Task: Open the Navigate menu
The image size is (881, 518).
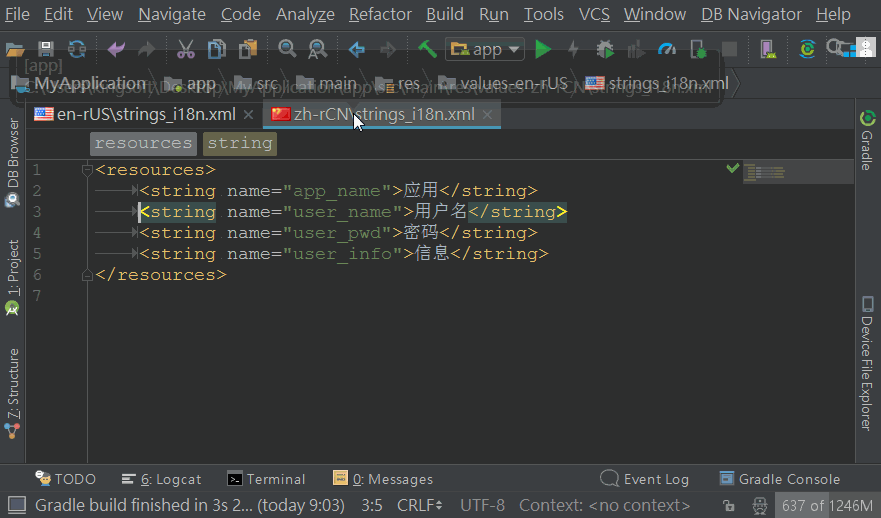Action: pyautogui.click(x=172, y=14)
